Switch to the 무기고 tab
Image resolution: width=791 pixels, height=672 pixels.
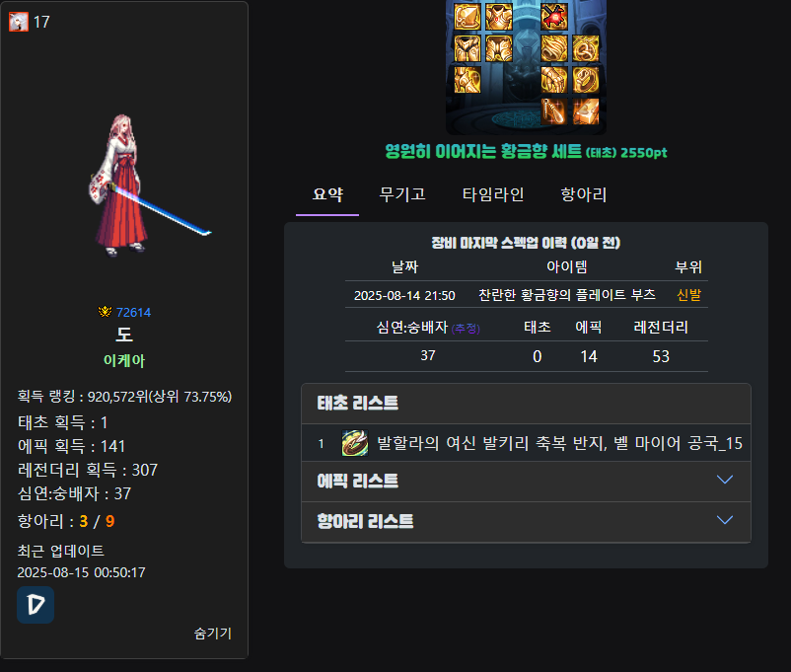(x=402, y=194)
